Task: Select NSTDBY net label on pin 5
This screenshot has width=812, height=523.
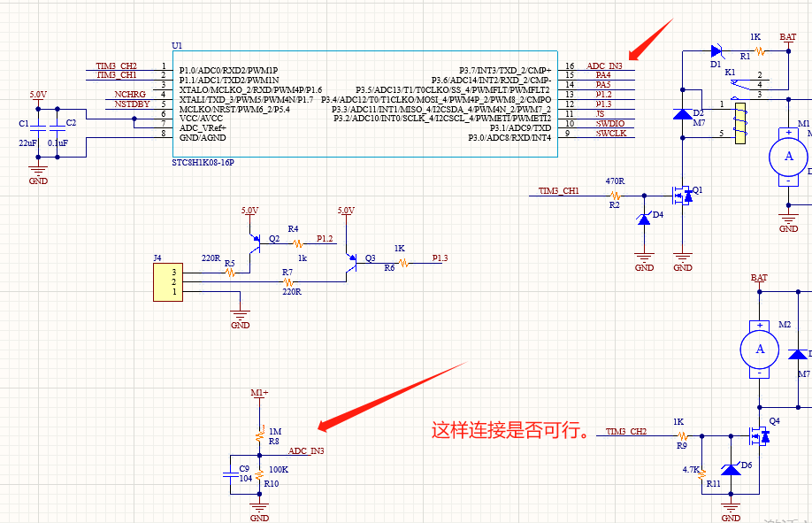Action: (132, 104)
